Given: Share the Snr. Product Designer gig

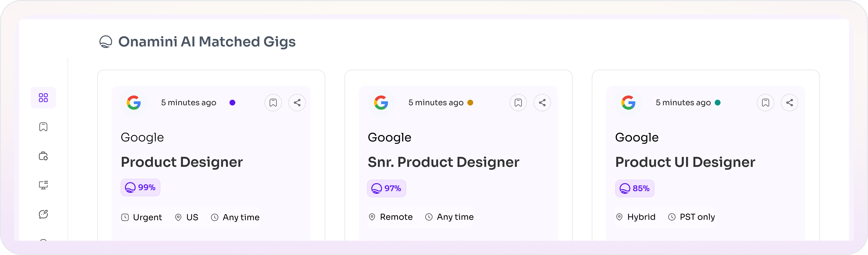Looking at the screenshot, I should click(542, 103).
